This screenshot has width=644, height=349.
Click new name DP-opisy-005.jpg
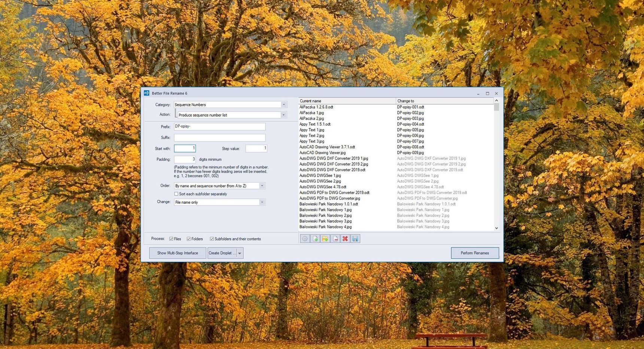pyautogui.click(x=410, y=130)
